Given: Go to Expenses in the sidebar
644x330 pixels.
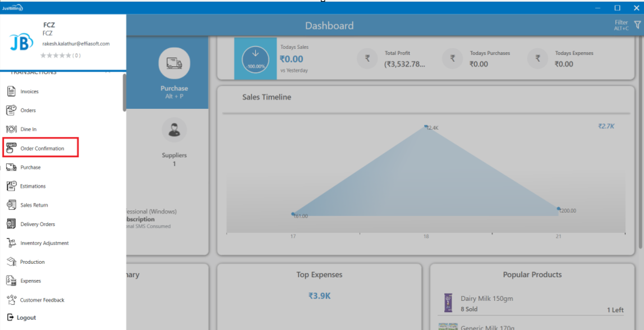Looking at the screenshot, I should (x=31, y=281).
